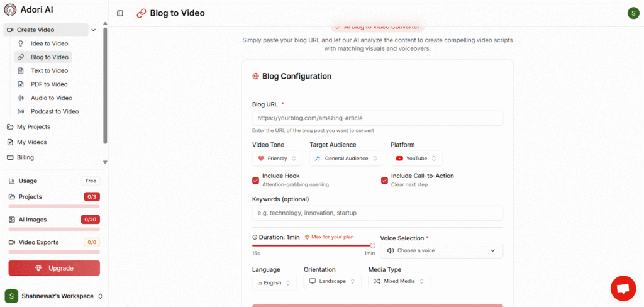Open the Media Type Mixed Media dropdown
Viewport: 644px width, 307px height.
click(x=399, y=281)
